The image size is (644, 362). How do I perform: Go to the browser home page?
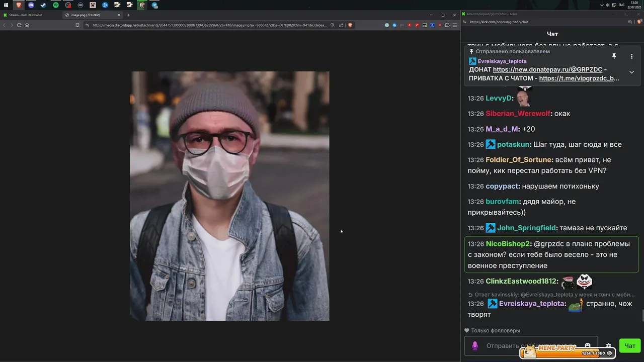(x=27, y=25)
